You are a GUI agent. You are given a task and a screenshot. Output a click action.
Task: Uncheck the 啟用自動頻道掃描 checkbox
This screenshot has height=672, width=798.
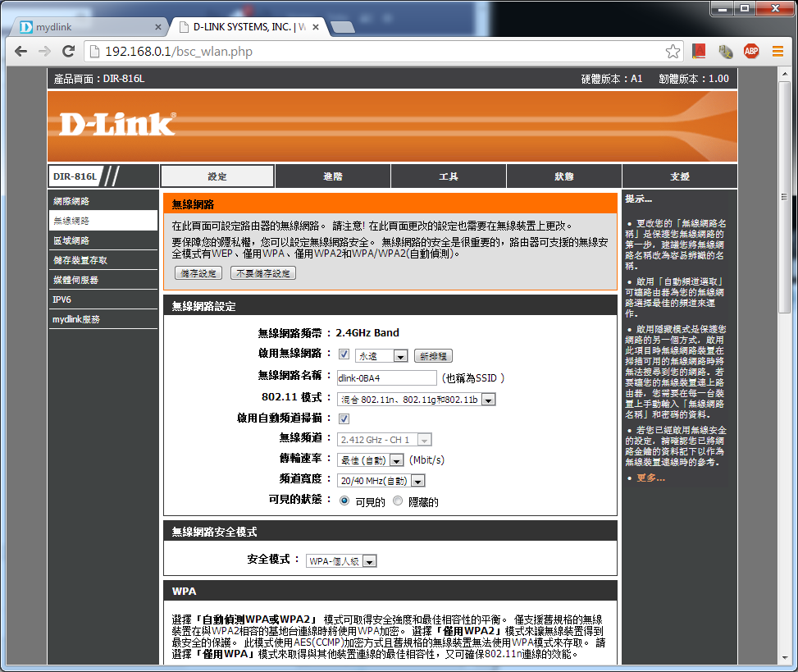[x=344, y=418]
